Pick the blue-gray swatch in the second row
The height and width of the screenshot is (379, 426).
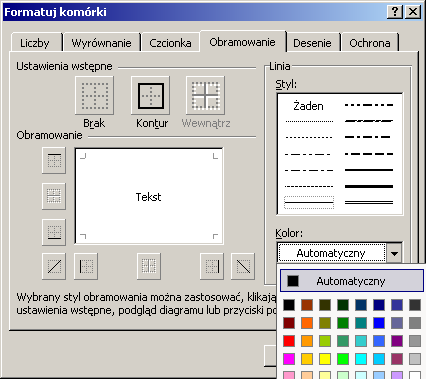397,323
